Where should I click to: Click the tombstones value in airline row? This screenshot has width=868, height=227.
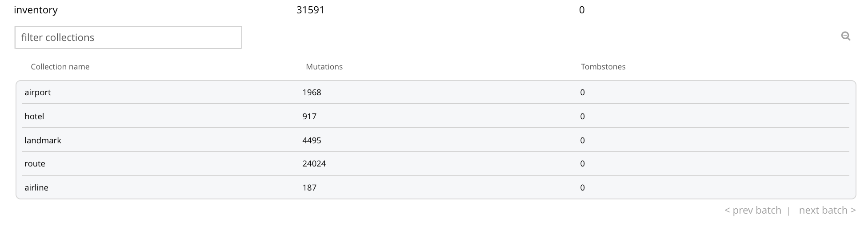coord(582,188)
